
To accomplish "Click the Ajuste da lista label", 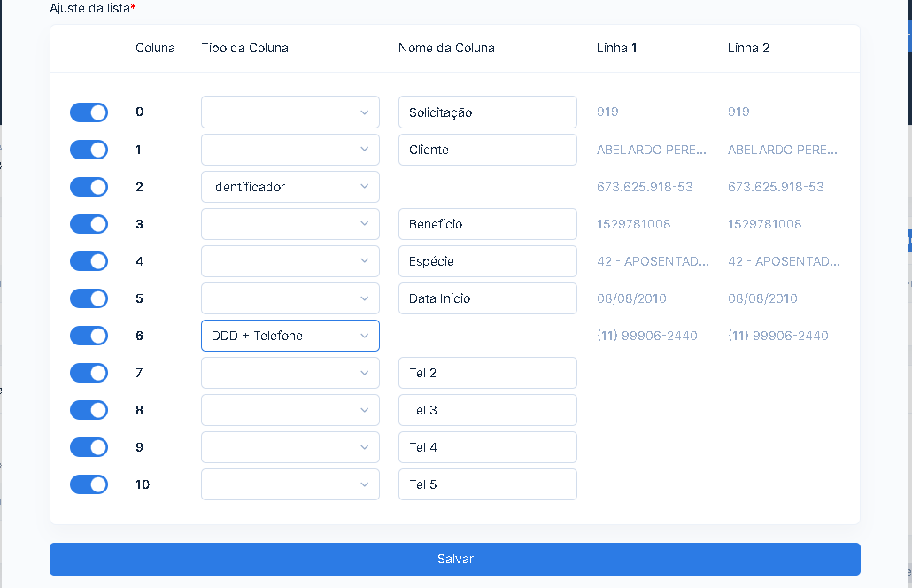I will 92,8.
